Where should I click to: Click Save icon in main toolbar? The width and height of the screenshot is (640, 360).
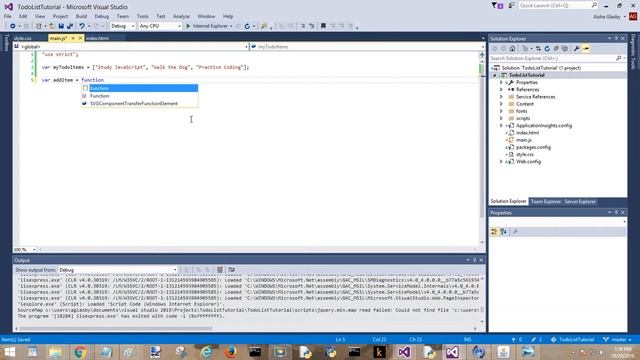pyautogui.click(x=61, y=26)
